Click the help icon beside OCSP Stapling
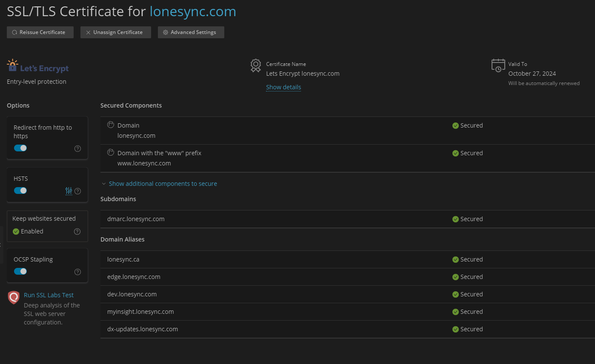Screen dimensions: 595x364 [77, 272]
